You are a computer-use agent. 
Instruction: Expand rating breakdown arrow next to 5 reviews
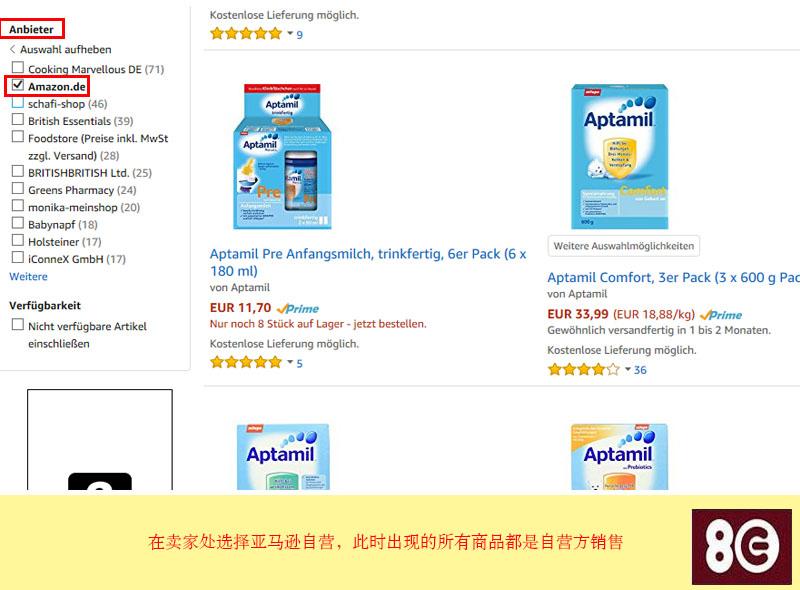tap(290, 362)
